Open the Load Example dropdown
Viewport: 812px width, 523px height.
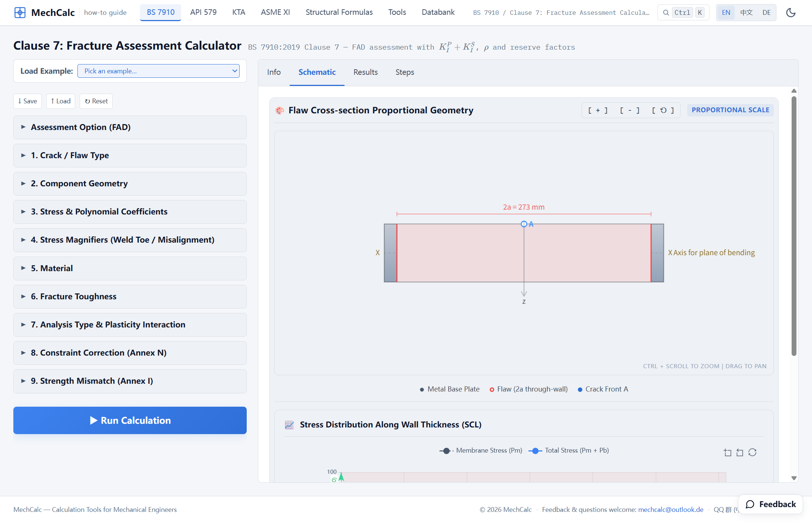pyautogui.click(x=159, y=71)
